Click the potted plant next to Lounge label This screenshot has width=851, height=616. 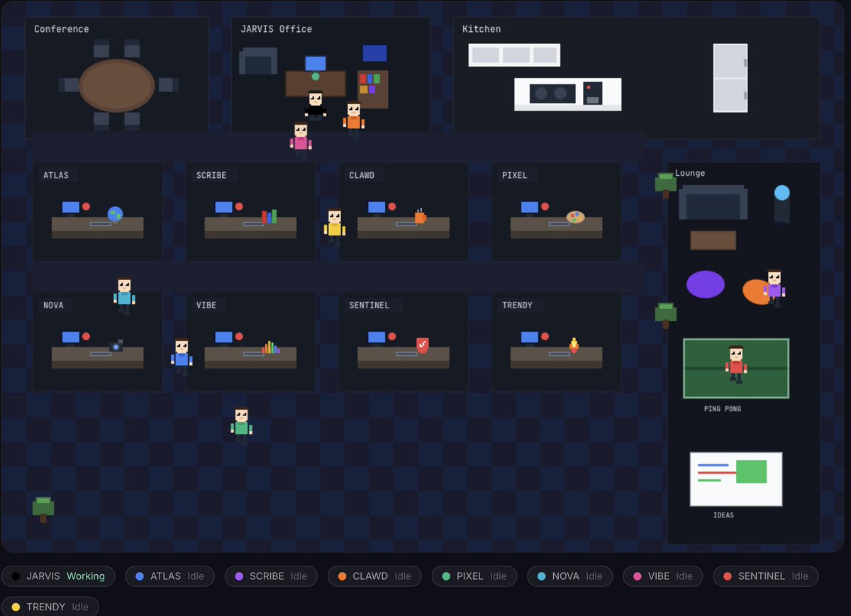pos(666,185)
